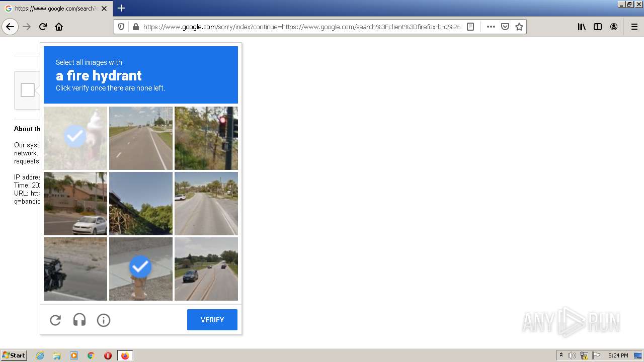
Task: Show site security padlock info
Action: pyautogui.click(x=135, y=27)
